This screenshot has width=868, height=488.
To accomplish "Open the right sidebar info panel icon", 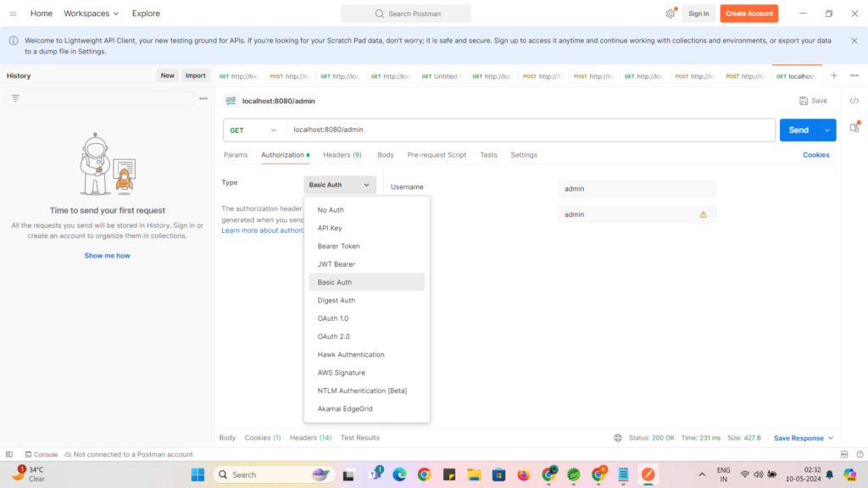I will [x=854, y=127].
